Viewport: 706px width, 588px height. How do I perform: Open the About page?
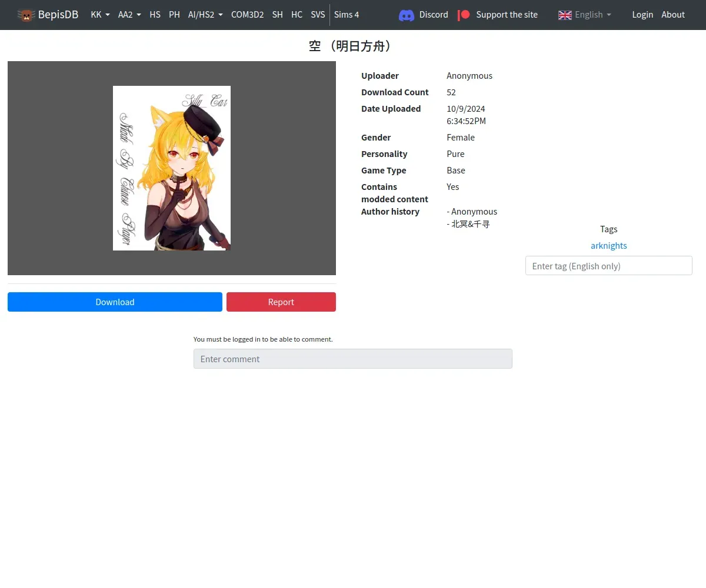pos(673,15)
